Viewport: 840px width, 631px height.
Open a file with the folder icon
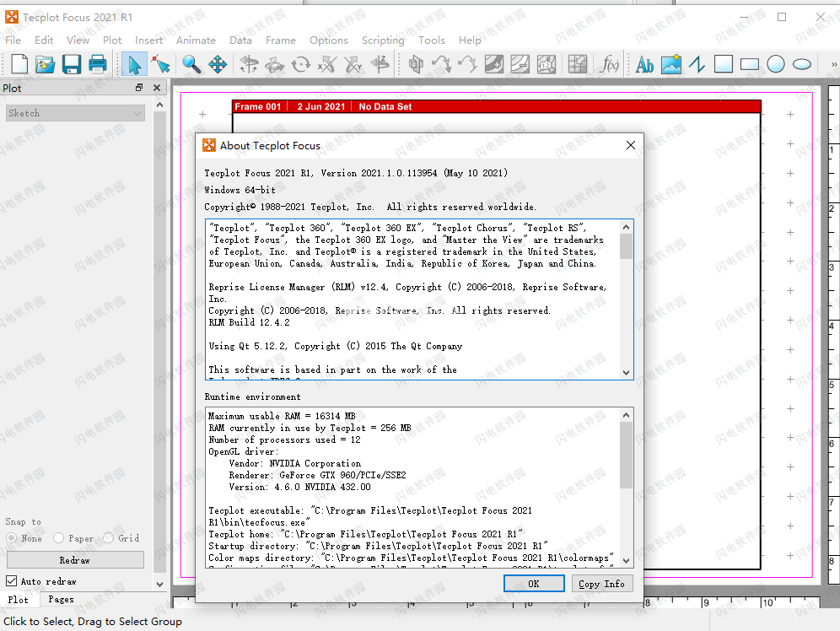point(46,64)
